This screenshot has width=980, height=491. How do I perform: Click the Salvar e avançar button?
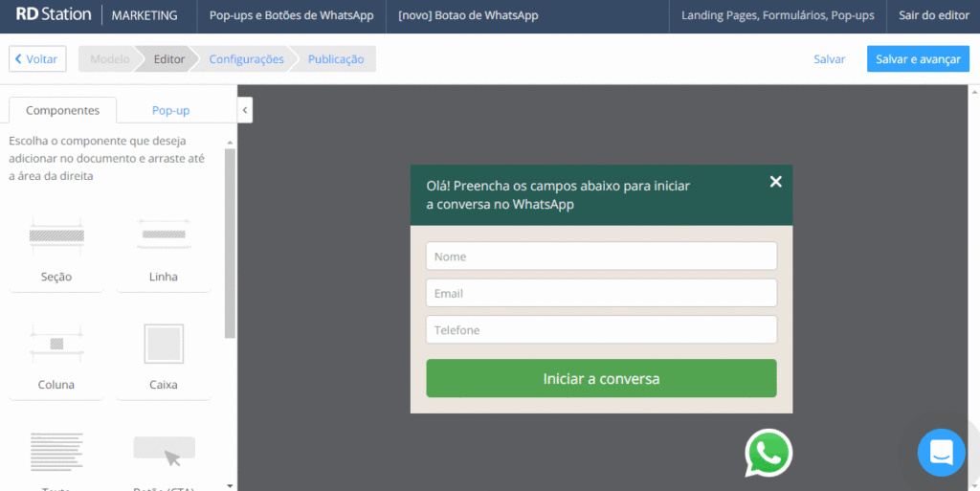(x=918, y=58)
